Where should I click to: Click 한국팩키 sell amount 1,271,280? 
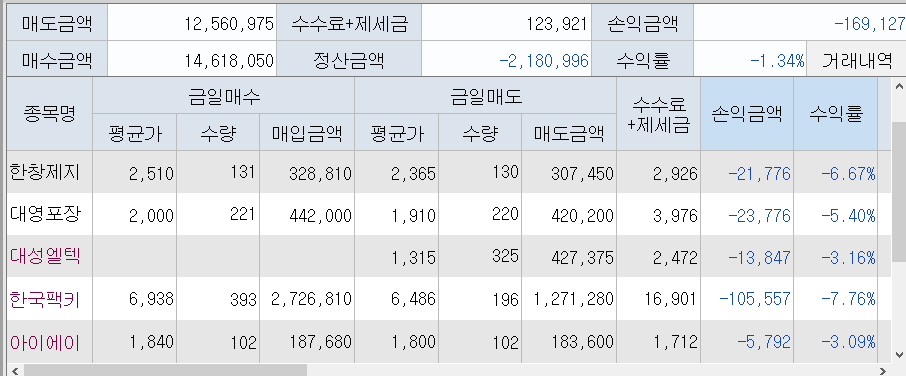[573, 299]
